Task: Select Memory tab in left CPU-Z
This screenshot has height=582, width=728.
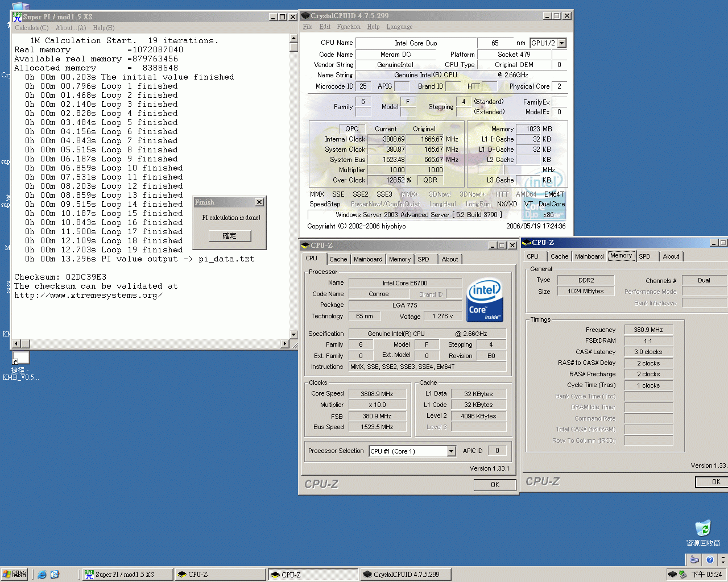Action: (400, 259)
